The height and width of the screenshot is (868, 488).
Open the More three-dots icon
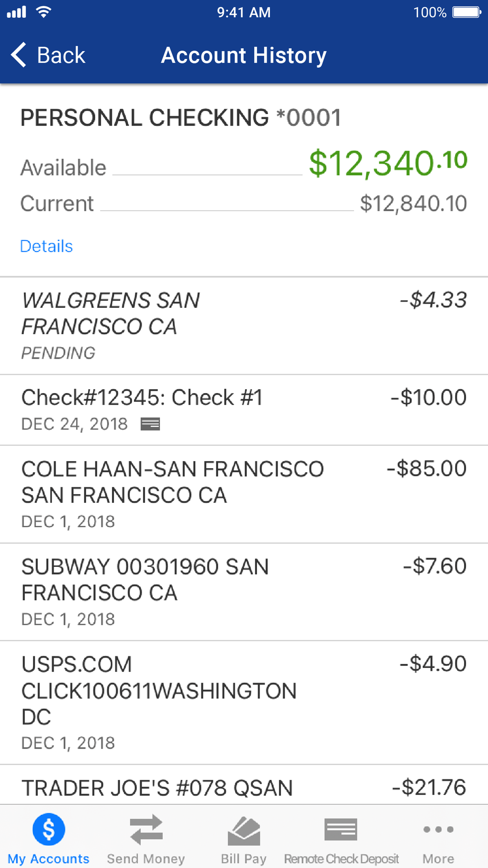click(438, 829)
